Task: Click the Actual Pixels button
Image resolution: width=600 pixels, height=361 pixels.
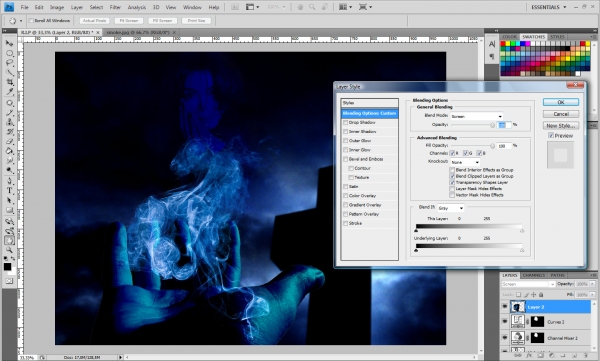Action: (95, 21)
